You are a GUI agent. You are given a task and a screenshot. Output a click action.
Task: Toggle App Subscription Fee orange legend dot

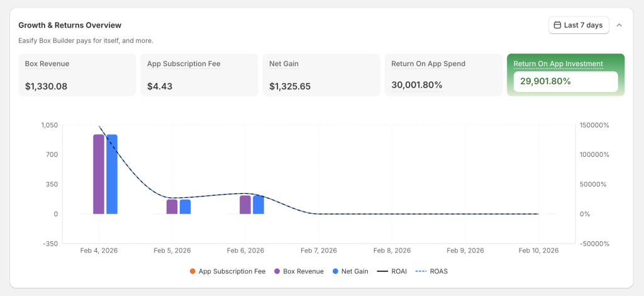pyautogui.click(x=192, y=271)
